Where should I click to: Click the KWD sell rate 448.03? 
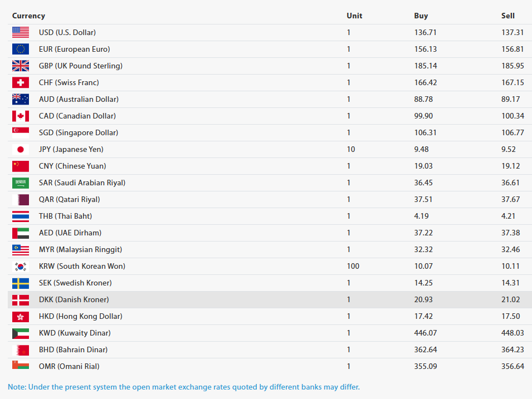(x=513, y=333)
